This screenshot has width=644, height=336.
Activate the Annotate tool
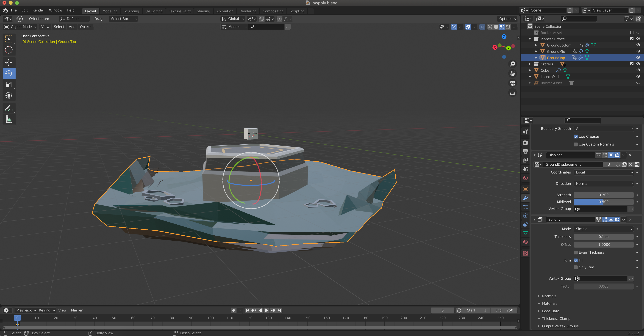click(9, 108)
